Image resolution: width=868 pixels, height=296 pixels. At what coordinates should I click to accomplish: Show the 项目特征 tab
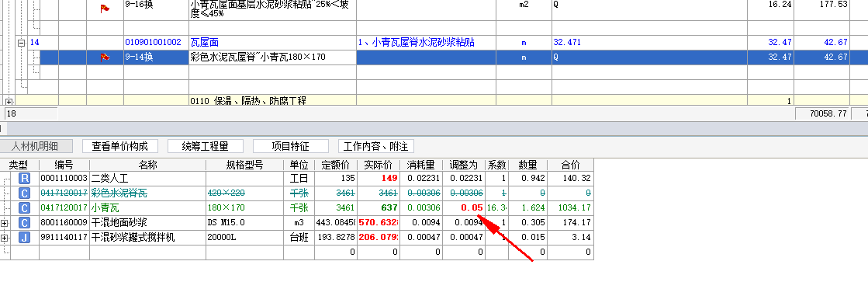[x=291, y=146]
